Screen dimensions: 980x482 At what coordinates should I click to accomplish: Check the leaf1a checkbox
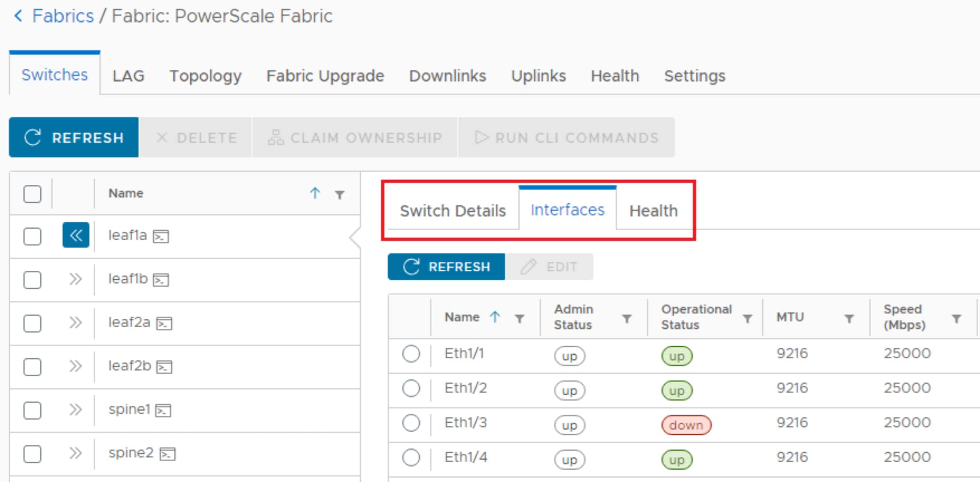32,236
